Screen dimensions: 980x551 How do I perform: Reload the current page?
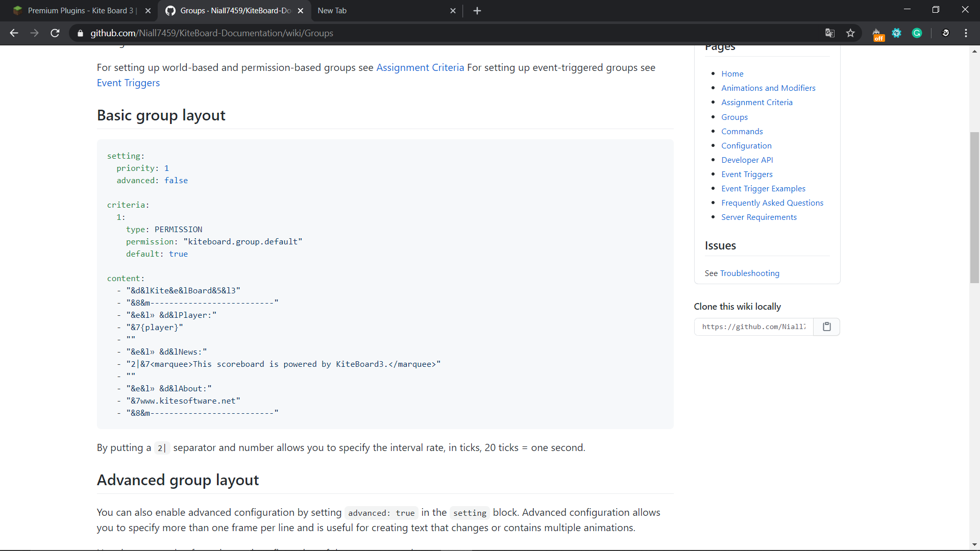click(x=55, y=33)
